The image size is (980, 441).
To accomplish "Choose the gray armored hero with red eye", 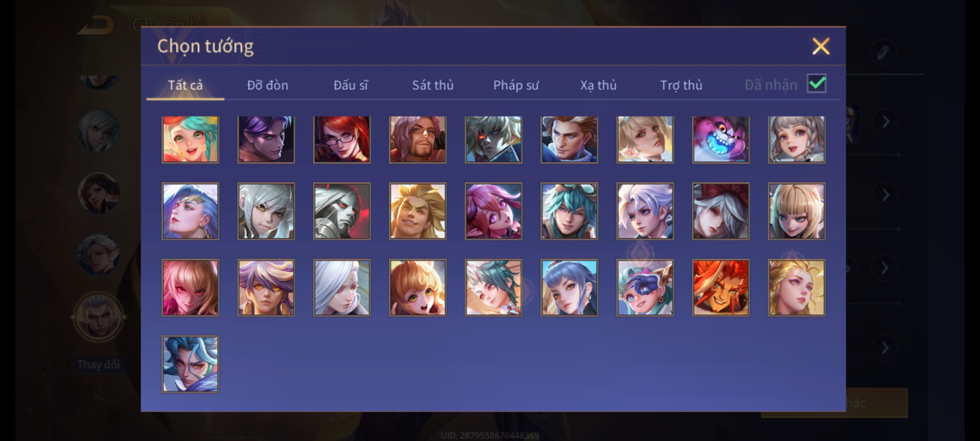I will pyautogui.click(x=342, y=211).
